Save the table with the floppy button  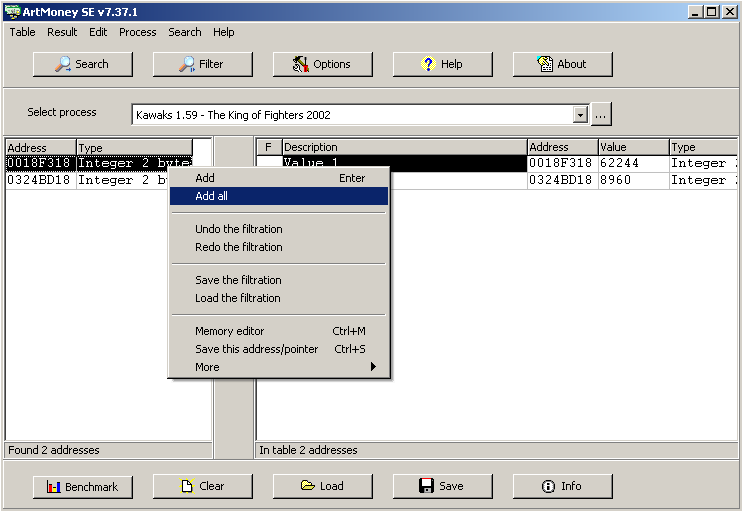point(442,486)
